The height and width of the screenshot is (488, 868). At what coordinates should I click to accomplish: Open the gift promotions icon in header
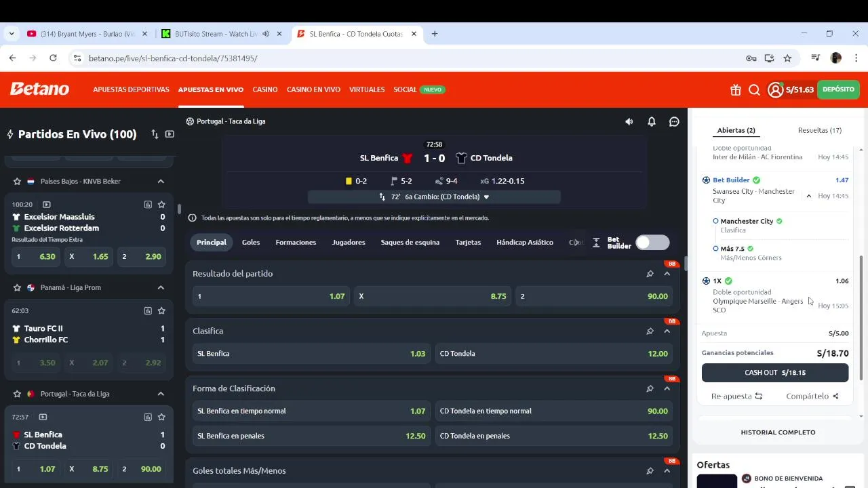pos(736,90)
